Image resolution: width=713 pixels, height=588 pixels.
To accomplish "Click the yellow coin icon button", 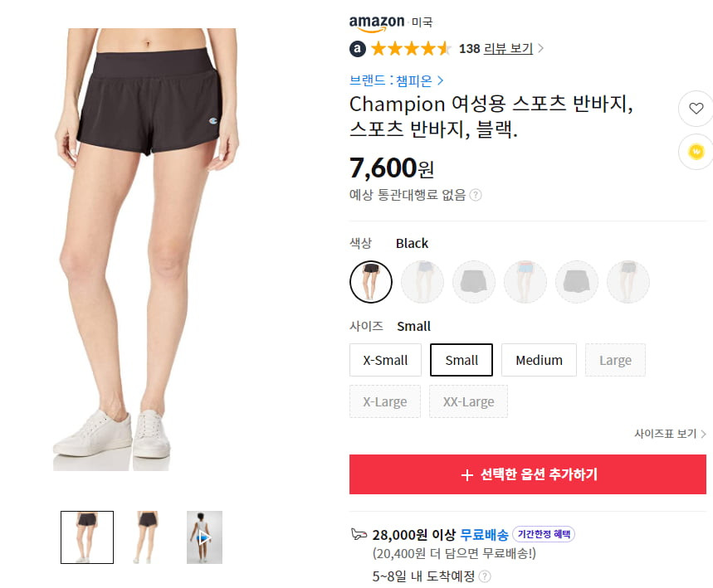I will tap(696, 152).
